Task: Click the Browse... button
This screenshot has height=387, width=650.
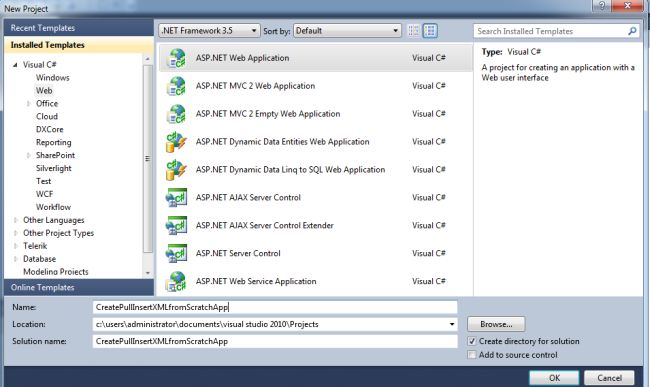Action: click(496, 324)
